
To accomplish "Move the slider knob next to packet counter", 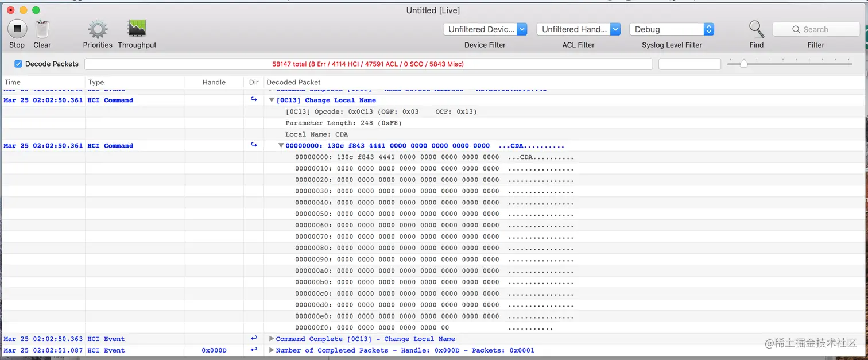I will [x=743, y=64].
